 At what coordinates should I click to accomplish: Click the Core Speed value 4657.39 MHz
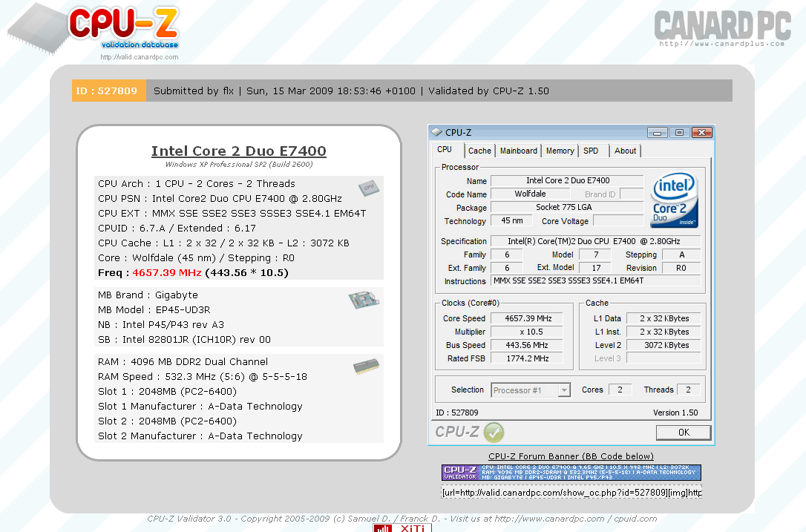(x=528, y=319)
